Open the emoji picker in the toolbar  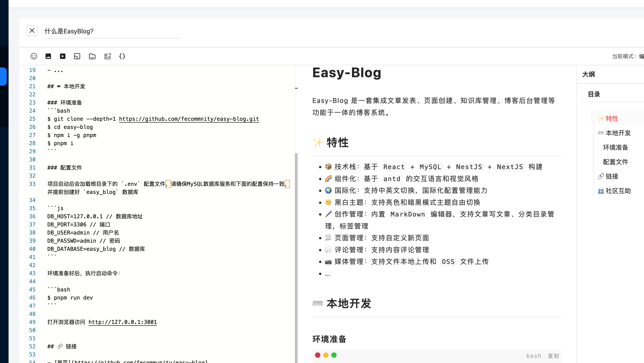(34, 56)
